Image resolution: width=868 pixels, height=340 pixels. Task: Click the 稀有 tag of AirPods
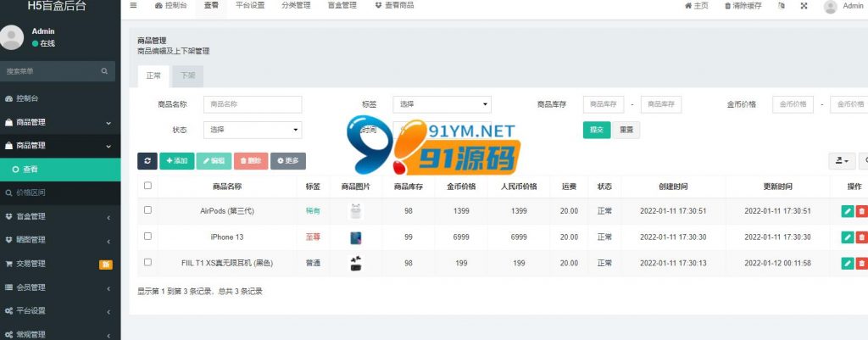point(313,211)
